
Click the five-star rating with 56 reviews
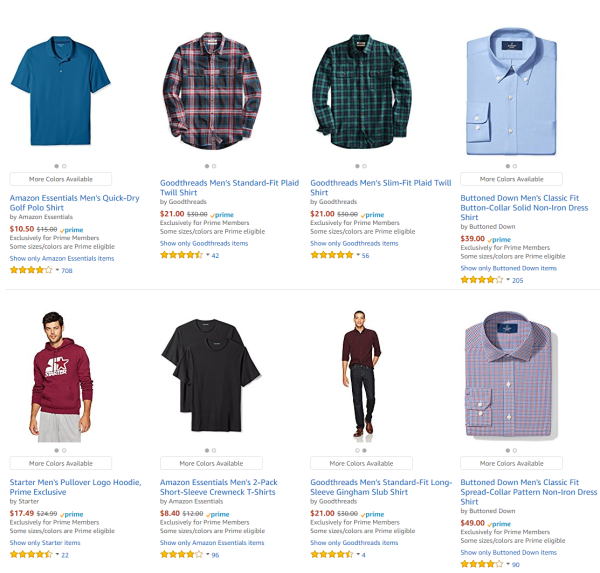pos(332,255)
